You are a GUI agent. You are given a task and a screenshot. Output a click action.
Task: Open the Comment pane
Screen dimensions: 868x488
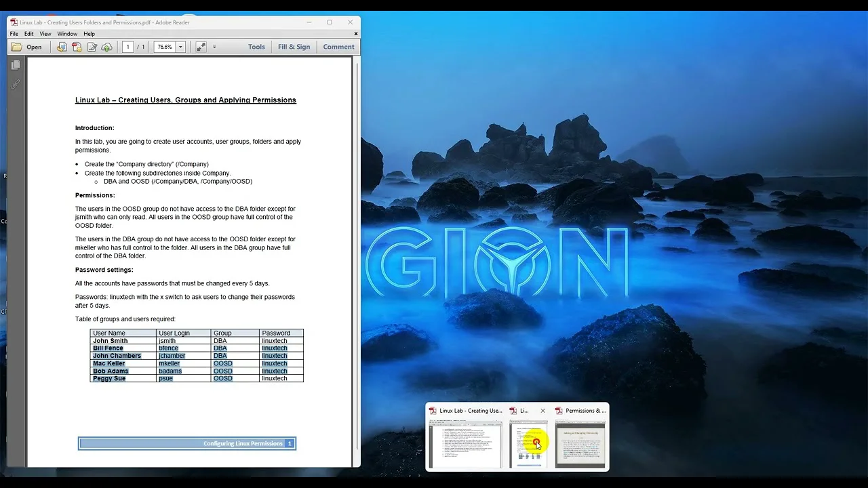click(x=339, y=47)
